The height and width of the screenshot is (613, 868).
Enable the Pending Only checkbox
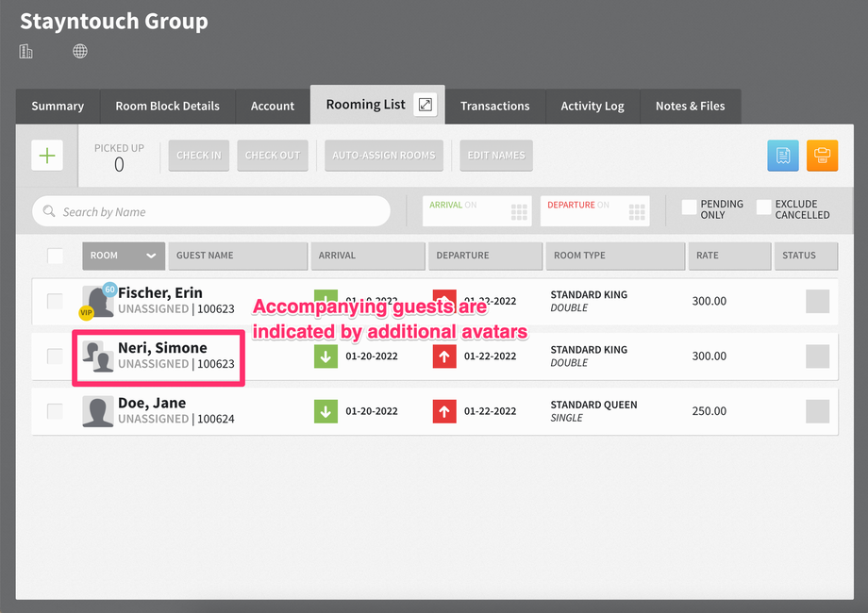689,207
